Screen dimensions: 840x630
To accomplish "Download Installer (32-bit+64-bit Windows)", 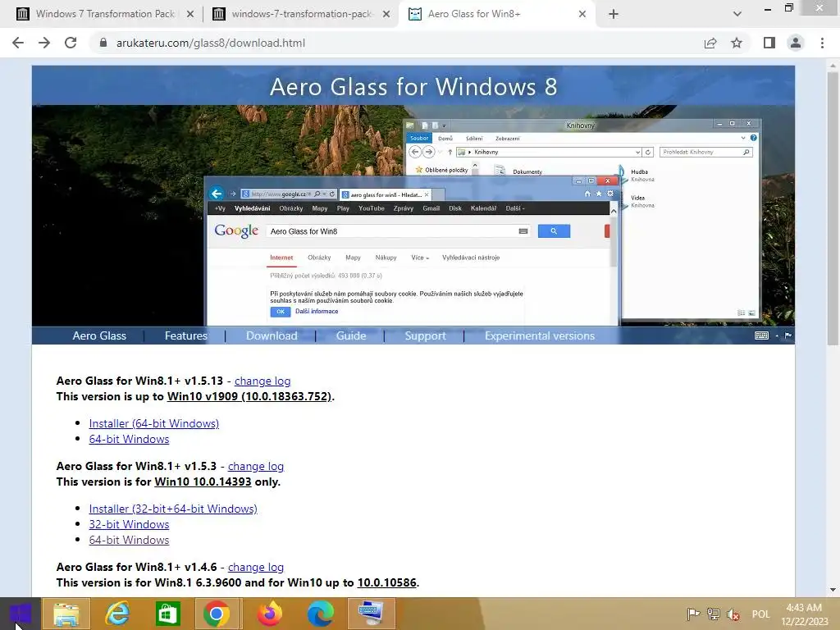I will pyautogui.click(x=173, y=509).
